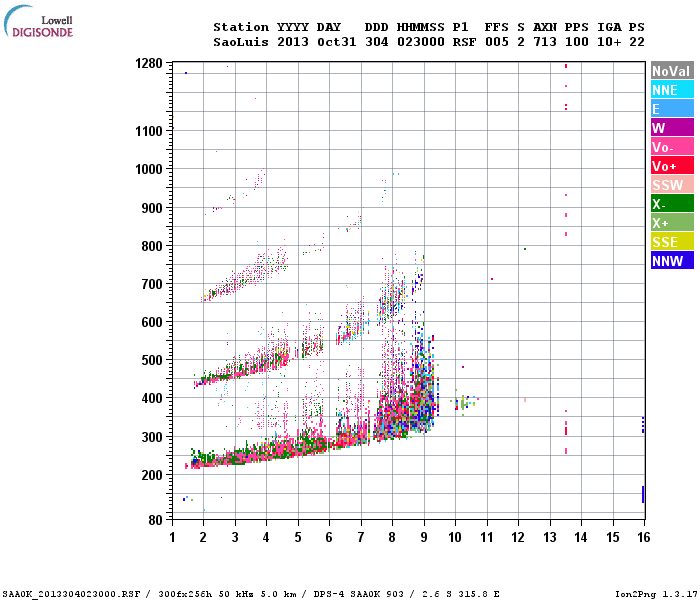The image size is (700, 600).
Task: Click frequency axis label 4
Action: [x=266, y=537]
